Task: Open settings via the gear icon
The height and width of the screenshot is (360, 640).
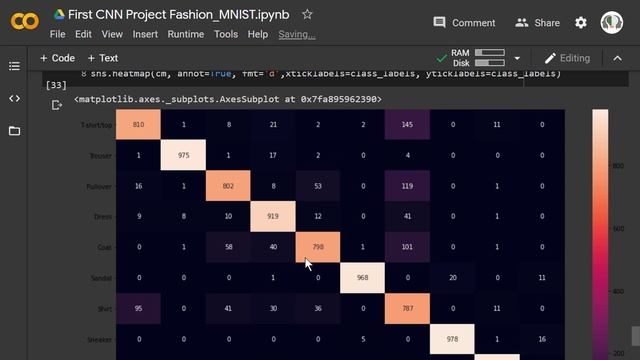Action: [x=581, y=22]
